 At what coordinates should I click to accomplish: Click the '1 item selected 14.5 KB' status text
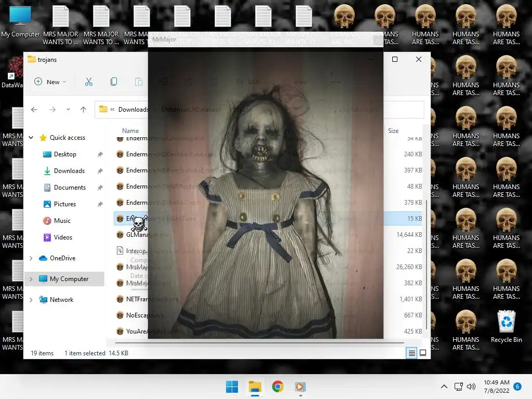point(96,353)
